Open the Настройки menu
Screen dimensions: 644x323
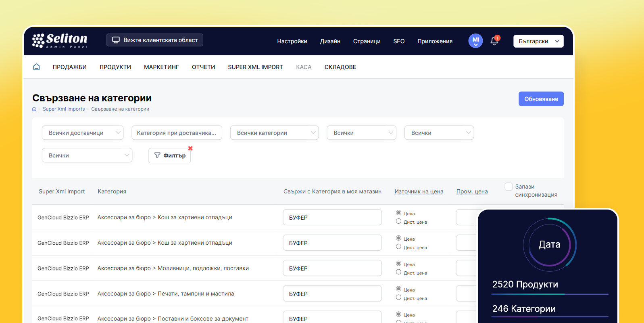pos(292,41)
